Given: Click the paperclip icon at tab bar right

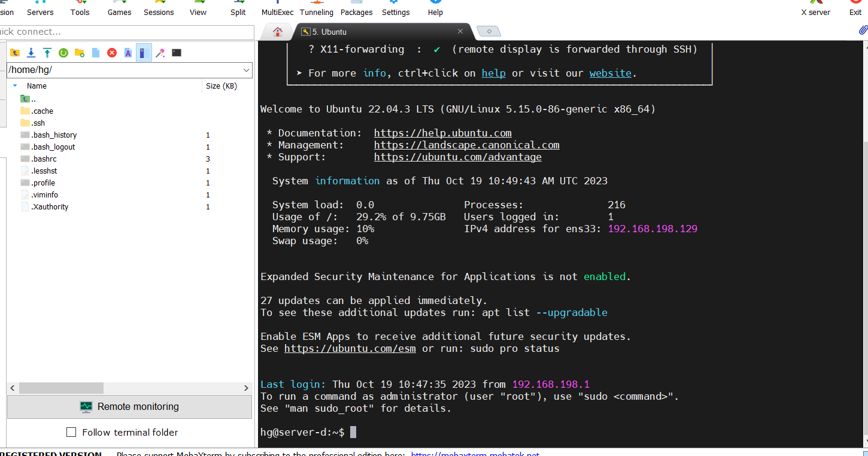Looking at the screenshot, I should click(x=863, y=30).
